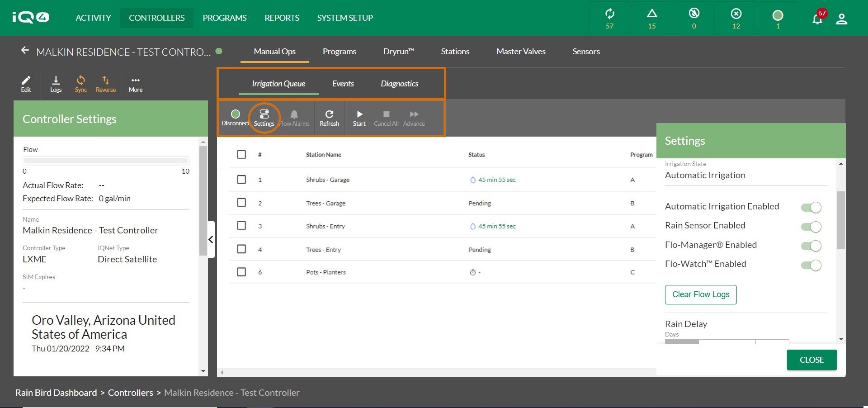
Task: Open the PROGRAMS menu
Action: tap(225, 18)
